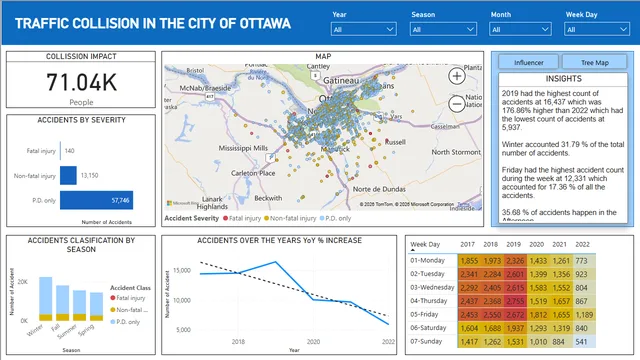640x360 pixels.
Task: Select the Fatal injury severity bar
Action: pyautogui.click(x=60, y=151)
